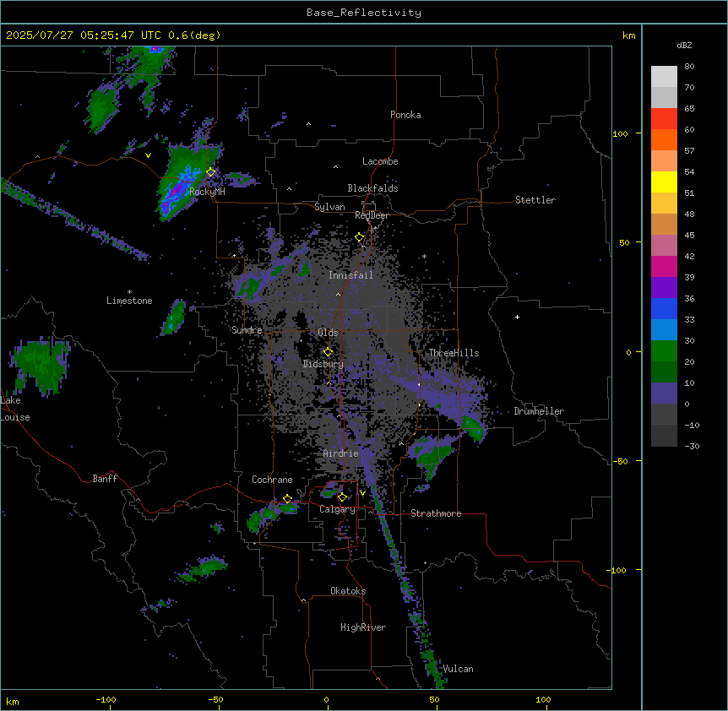728x711 pixels.
Task: Click the 50 mark on bottom axis
Action: (434, 699)
